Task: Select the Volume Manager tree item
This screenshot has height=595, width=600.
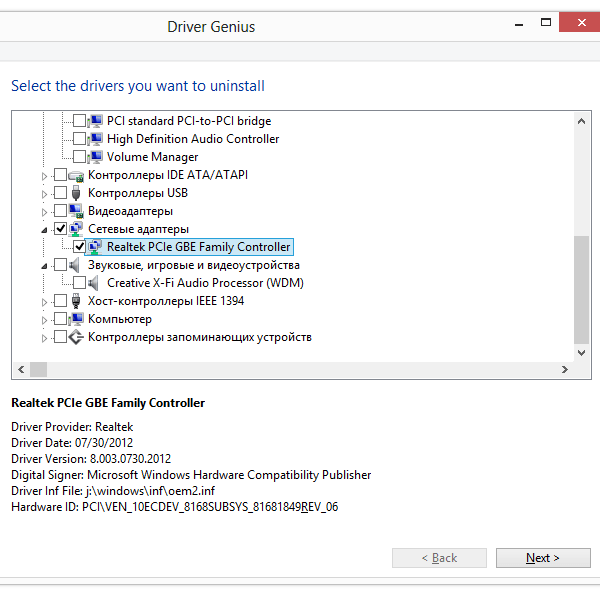Action: coord(152,157)
